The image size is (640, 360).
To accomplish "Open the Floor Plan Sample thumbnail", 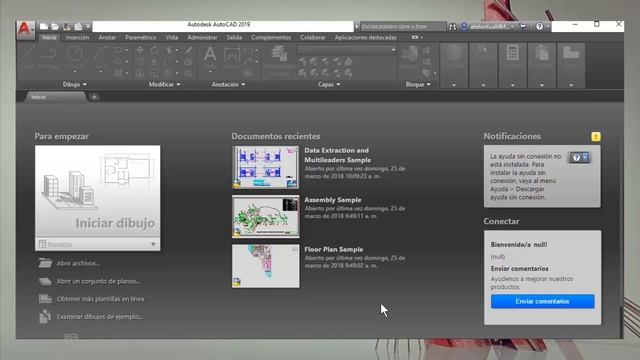I will [265, 266].
